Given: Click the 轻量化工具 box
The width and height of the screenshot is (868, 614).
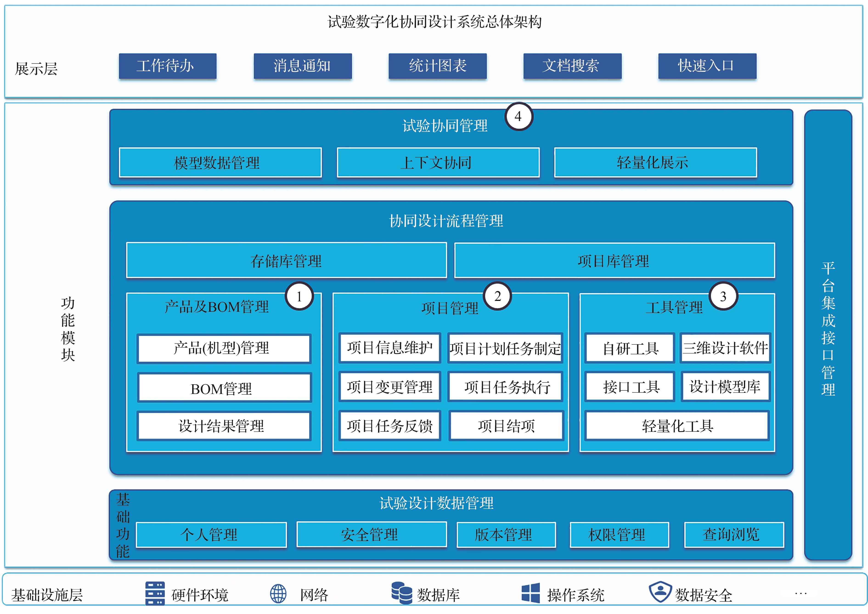Looking at the screenshot, I should pos(677,426).
